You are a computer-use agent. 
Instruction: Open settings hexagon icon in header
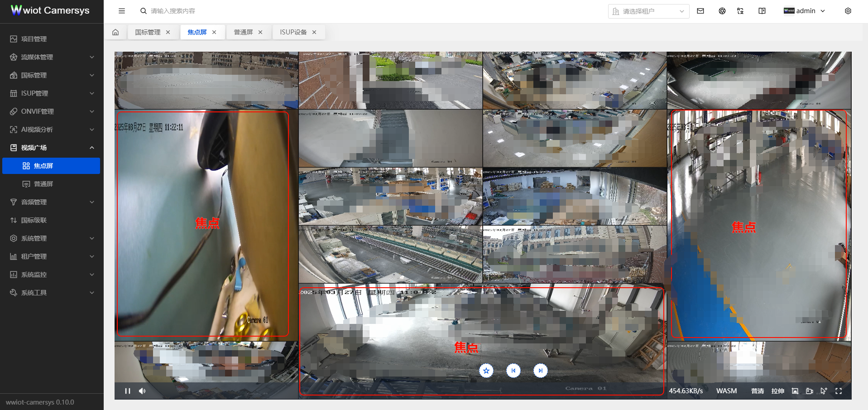point(848,11)
